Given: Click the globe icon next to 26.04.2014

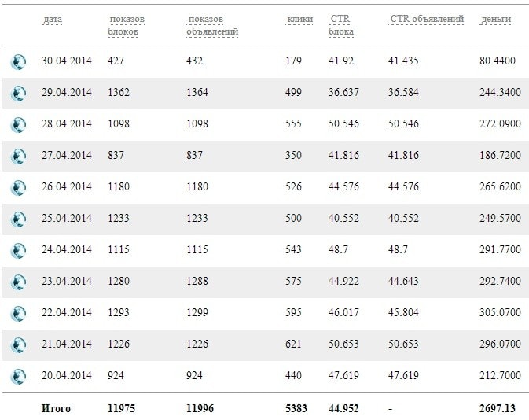Looking at the screenshot, I should pyautogui.click(x=18, y=188).
